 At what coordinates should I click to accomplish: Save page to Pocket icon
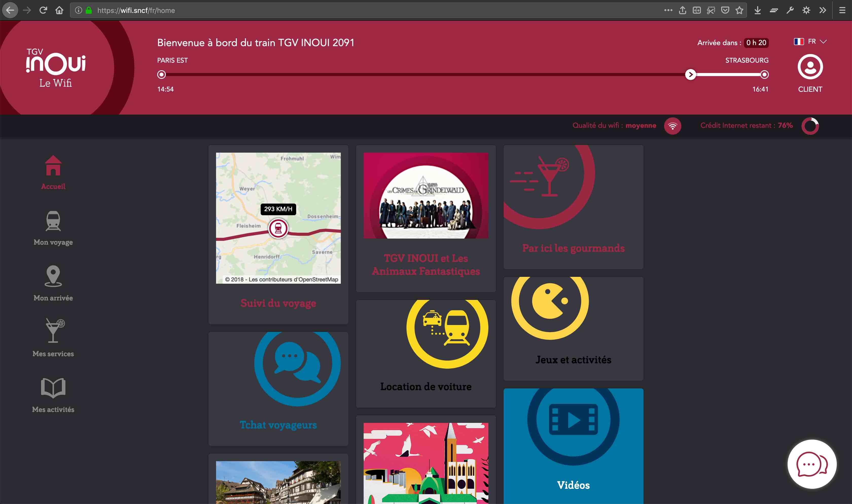[x=725, y=10]
